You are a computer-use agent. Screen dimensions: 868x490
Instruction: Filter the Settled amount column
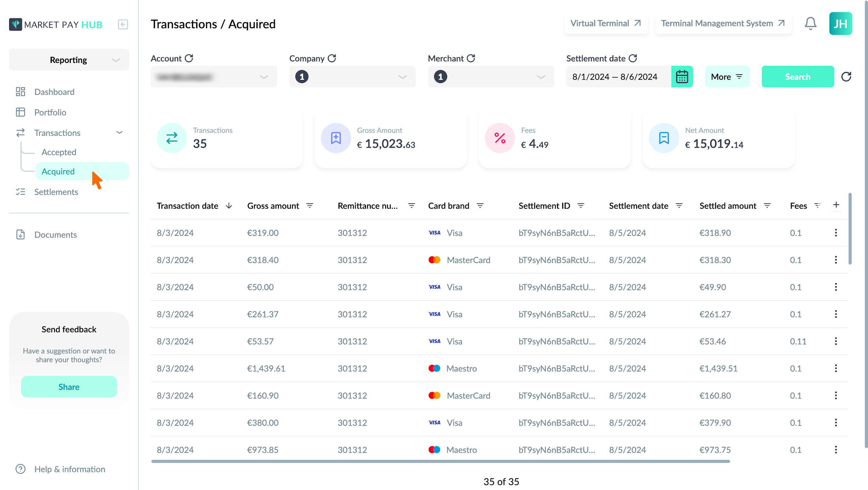767,206
